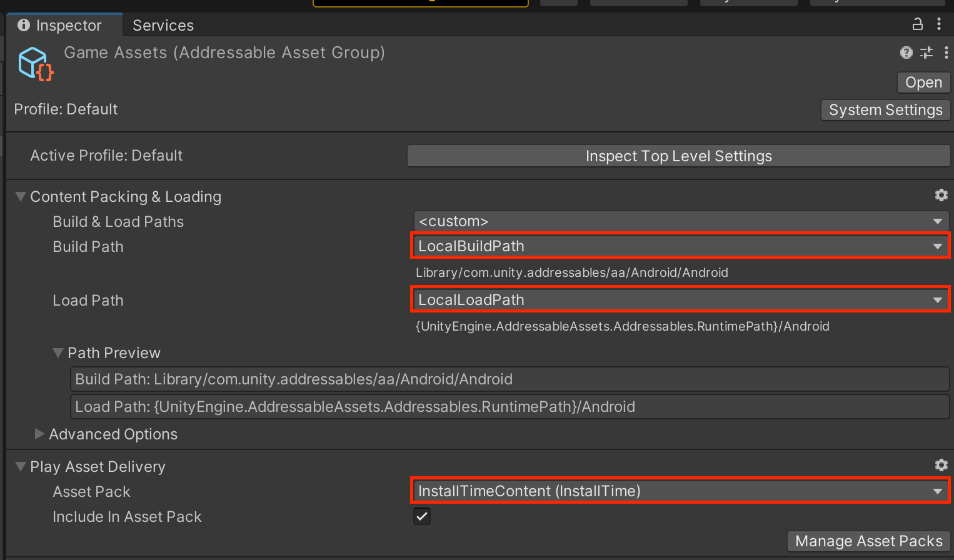Open component help reference question-mark icon

click(906, 52)
